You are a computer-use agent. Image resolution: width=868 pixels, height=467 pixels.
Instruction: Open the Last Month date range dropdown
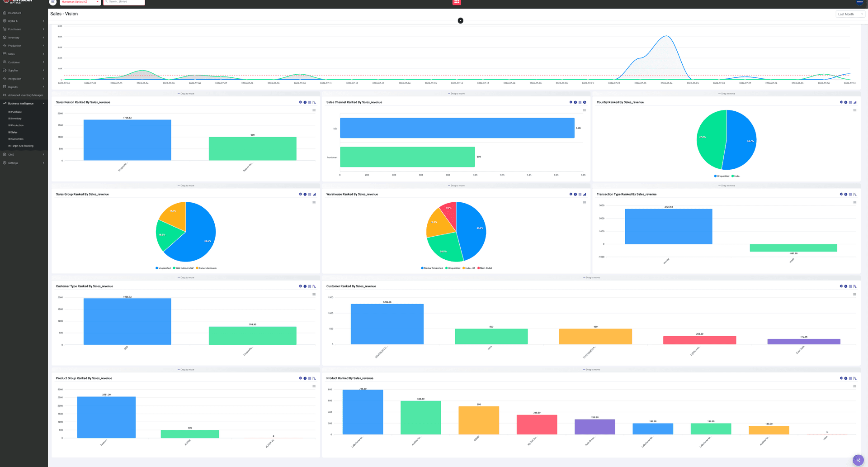click(850, 14)
